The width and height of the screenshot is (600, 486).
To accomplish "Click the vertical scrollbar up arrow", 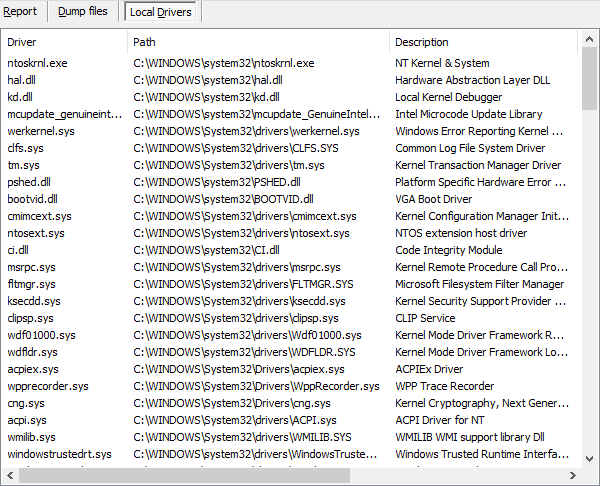I will pos(589,39).
